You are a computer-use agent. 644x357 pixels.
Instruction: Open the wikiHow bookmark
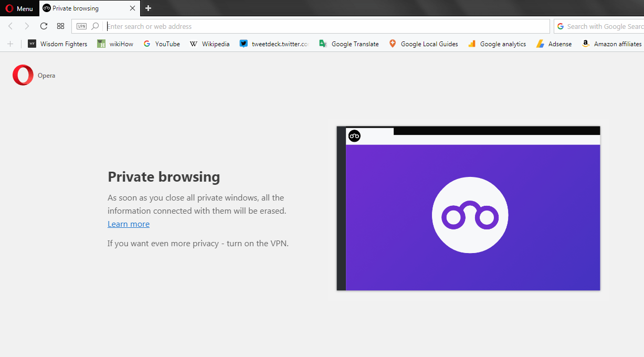click(x=115, y=44)
